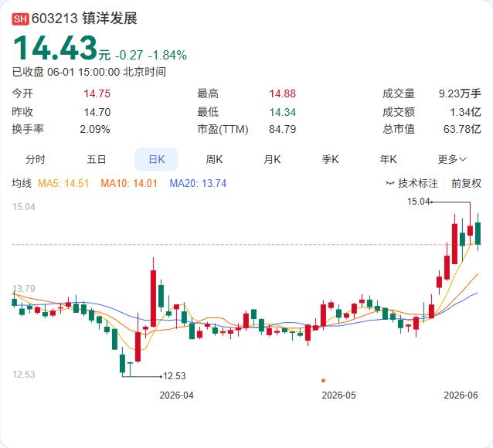Click the MA5: 14.51 indicator label
The height and width of the screenshot is (448, 493).
[63, 183]
